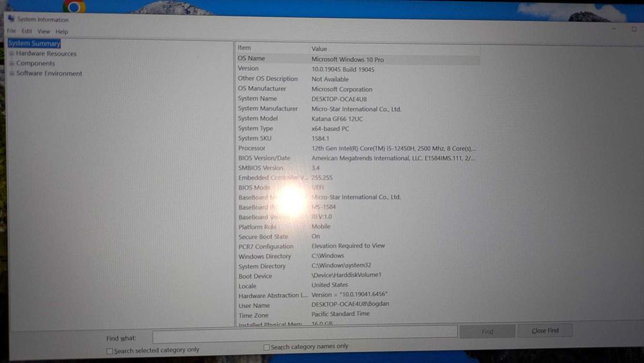
Task: Select the Hardware Abstraction Layer row
Action: (x=357, y=295)
